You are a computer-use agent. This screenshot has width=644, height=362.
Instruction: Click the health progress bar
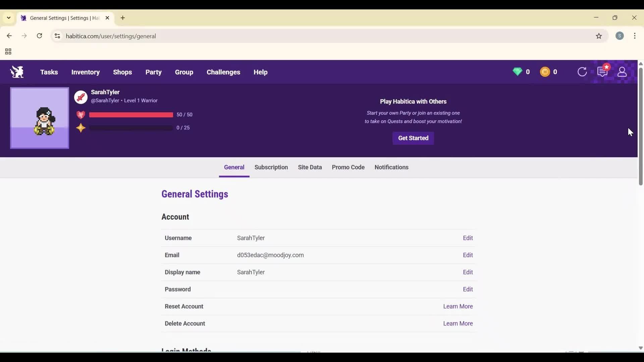(131, 115)
